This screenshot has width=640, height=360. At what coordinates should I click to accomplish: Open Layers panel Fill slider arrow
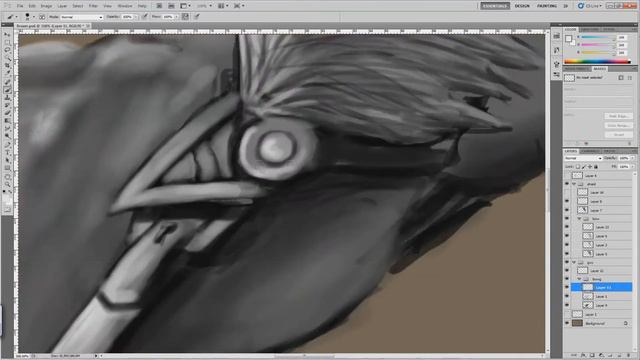pyautogui.click(x=632, y=167)
